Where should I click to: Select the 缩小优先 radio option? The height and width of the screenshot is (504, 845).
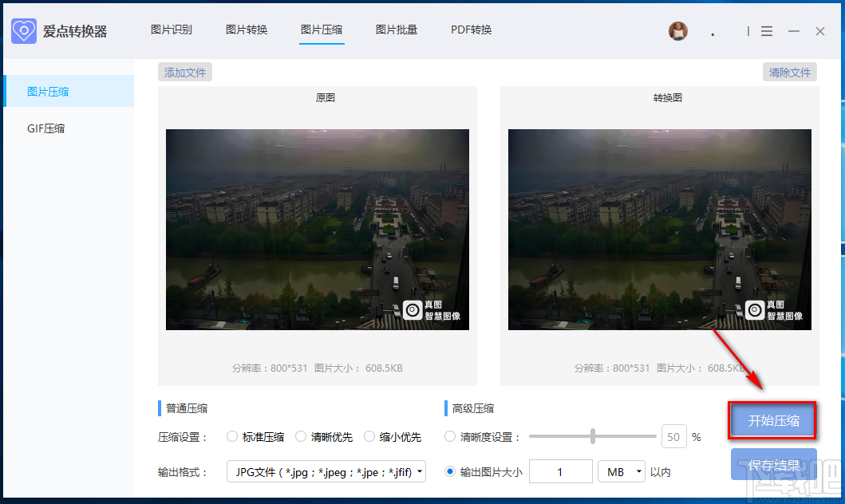point(369,437)
